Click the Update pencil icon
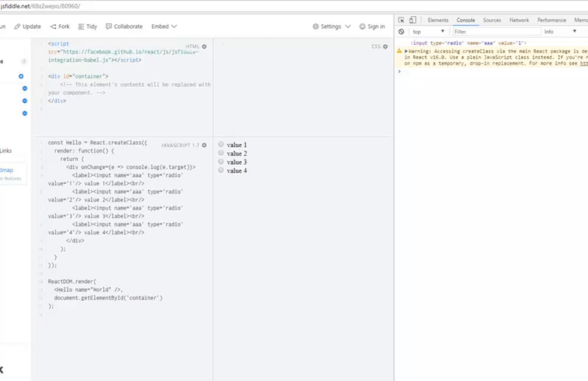The height and width of the screenshot is (381, 588). (17, 26)
